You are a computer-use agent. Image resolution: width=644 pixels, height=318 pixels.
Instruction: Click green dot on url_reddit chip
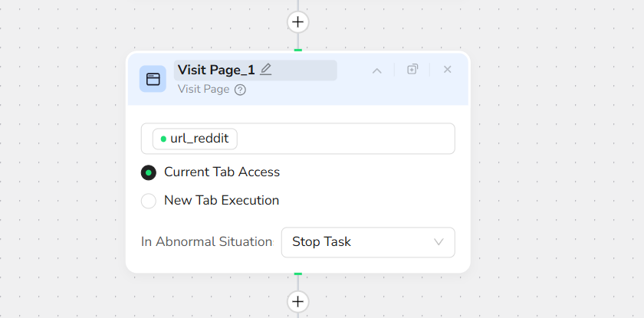tap(163, 139)
